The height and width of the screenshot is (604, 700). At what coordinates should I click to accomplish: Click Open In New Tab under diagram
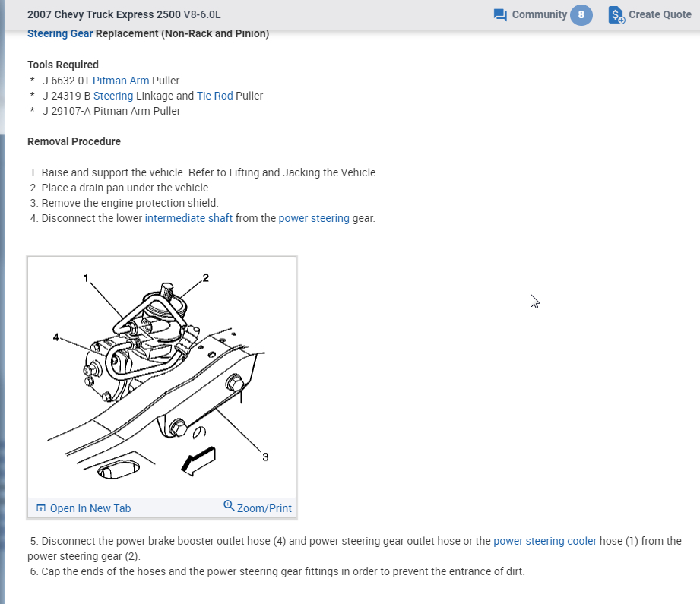[x=90, y=508]
